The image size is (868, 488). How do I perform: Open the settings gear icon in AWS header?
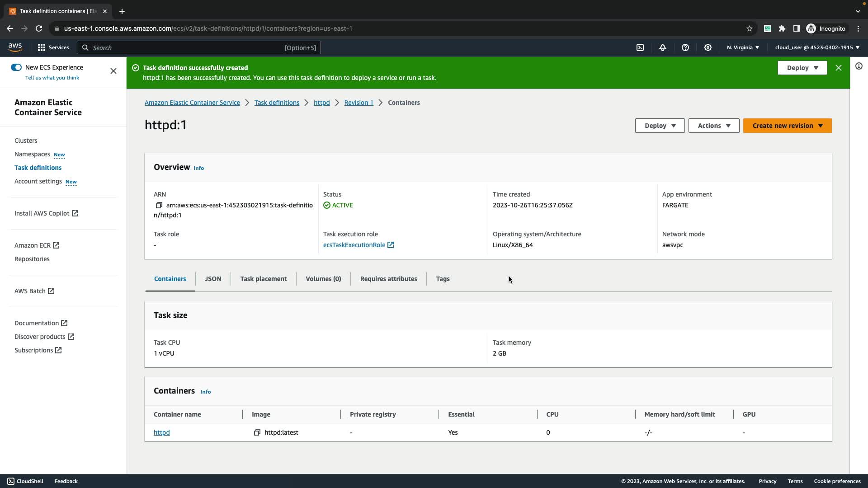tap(708, 47)
